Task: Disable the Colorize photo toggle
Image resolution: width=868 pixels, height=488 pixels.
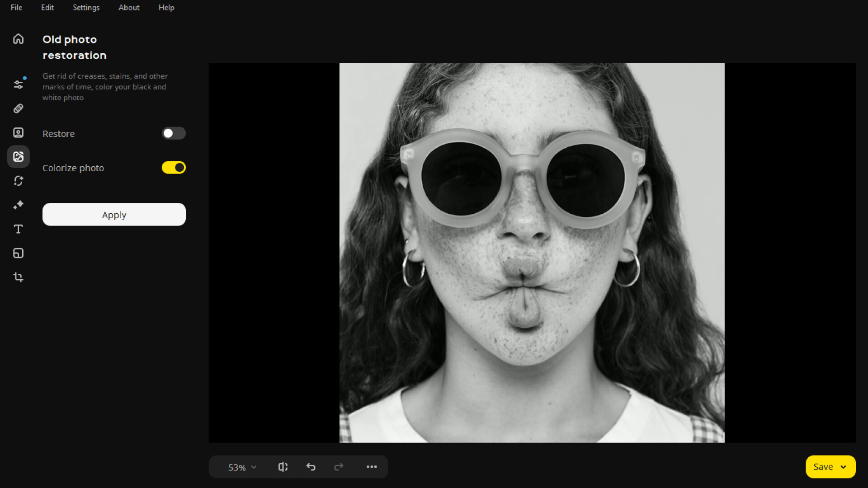Action: (174, 168)
